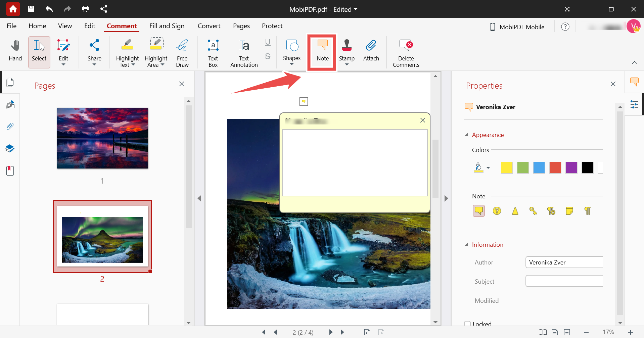Toggle the underline annotation tool
The height and width of the screenshot is (338, 644).
pos(268,42)
